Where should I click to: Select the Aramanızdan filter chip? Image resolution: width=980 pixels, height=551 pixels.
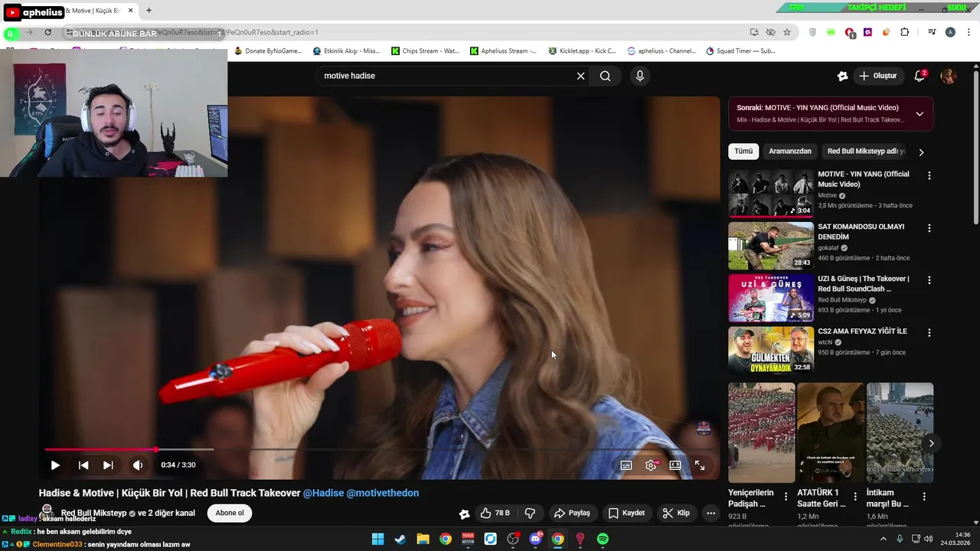click(x=789, y=152)
